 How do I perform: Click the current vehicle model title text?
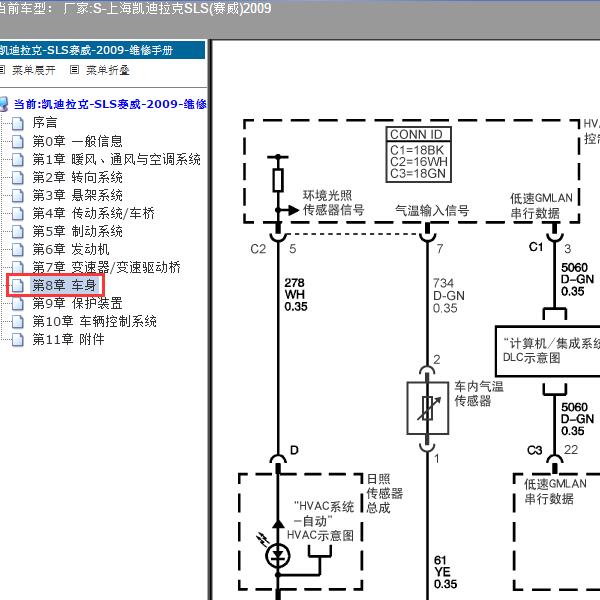tap(135, 8)
